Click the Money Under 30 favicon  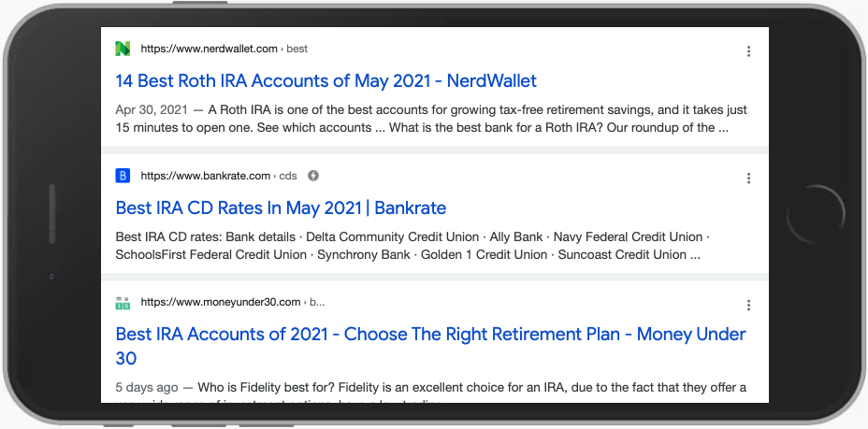point(123,303)
